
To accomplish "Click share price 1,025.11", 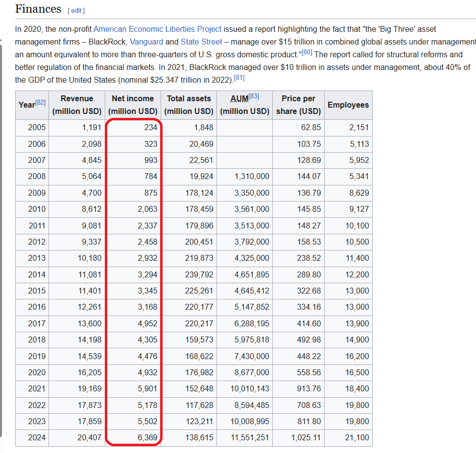I will 306,437.
